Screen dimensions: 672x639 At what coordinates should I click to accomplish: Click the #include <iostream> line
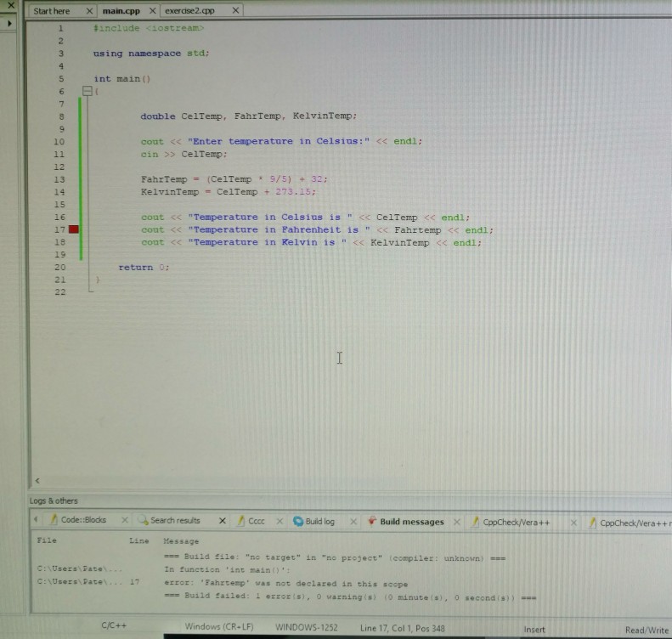click(x=149, y=28)
